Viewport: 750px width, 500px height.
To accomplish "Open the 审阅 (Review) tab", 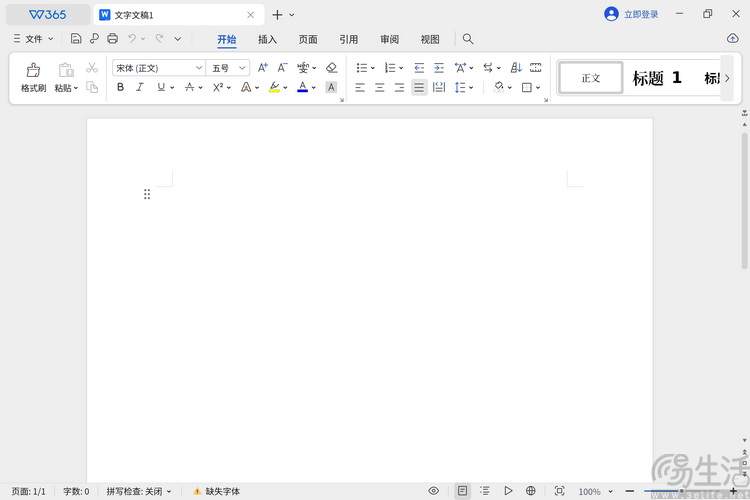I will tap(389, 39).
